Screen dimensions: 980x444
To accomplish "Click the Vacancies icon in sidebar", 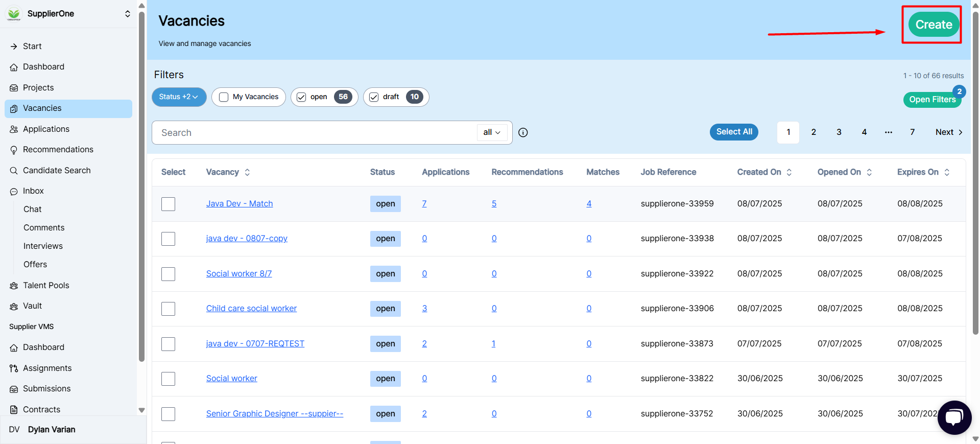I will (14, 108).
